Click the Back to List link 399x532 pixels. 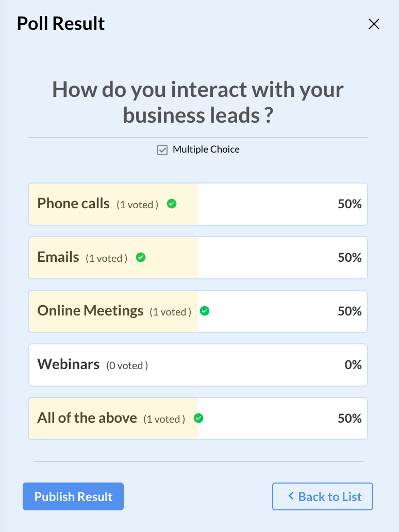click(322, 496)
